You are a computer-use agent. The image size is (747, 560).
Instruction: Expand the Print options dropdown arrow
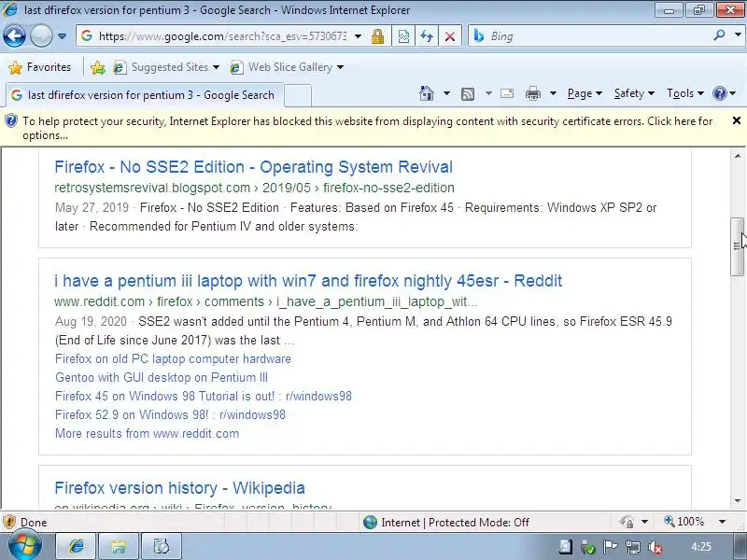[x=553, y=93]
